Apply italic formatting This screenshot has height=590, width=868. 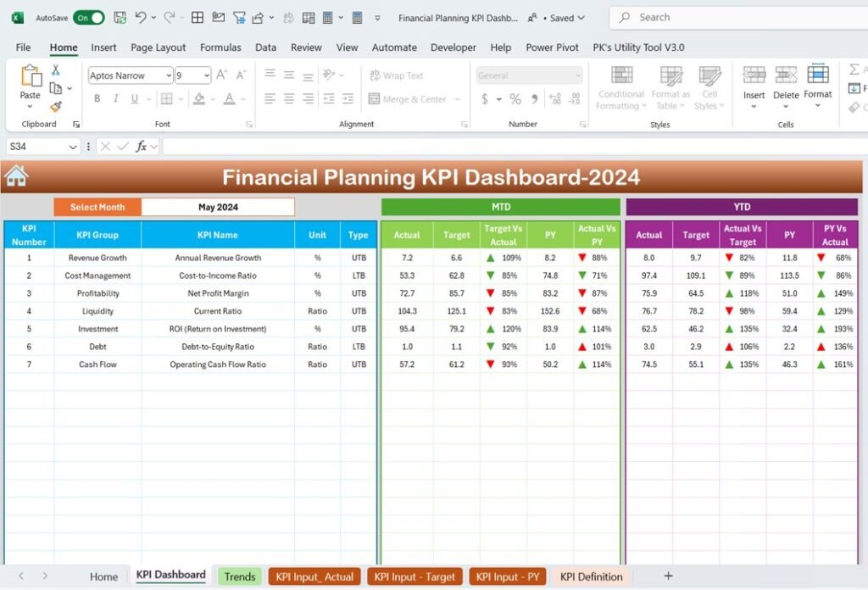pyautogui.click(x=116, y=99)
